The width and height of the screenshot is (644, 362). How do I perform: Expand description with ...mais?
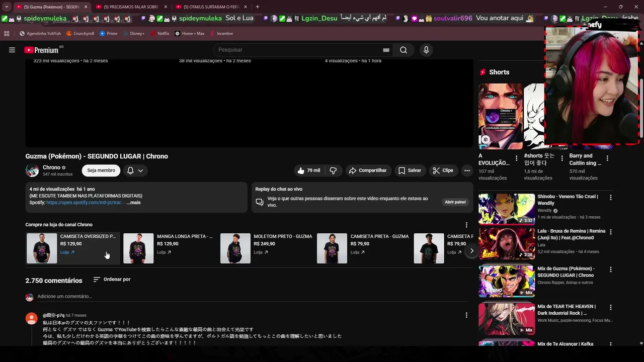tap(133, 203)
